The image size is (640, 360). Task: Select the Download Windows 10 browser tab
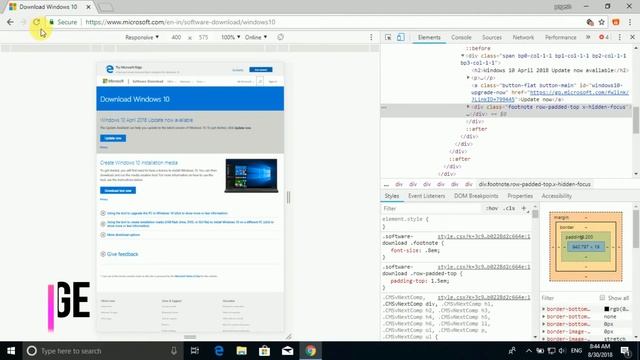pos(48,7)
